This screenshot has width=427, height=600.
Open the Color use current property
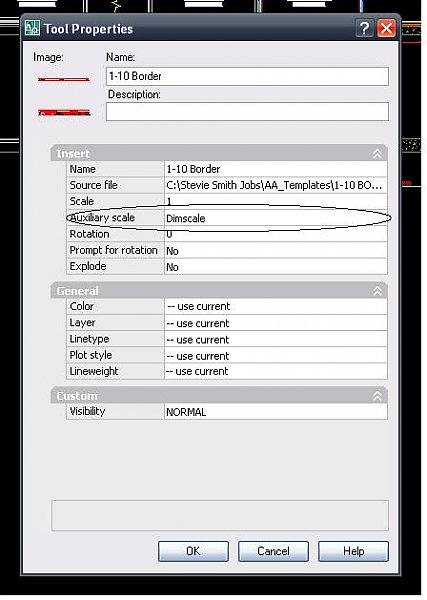pos(276,307)
